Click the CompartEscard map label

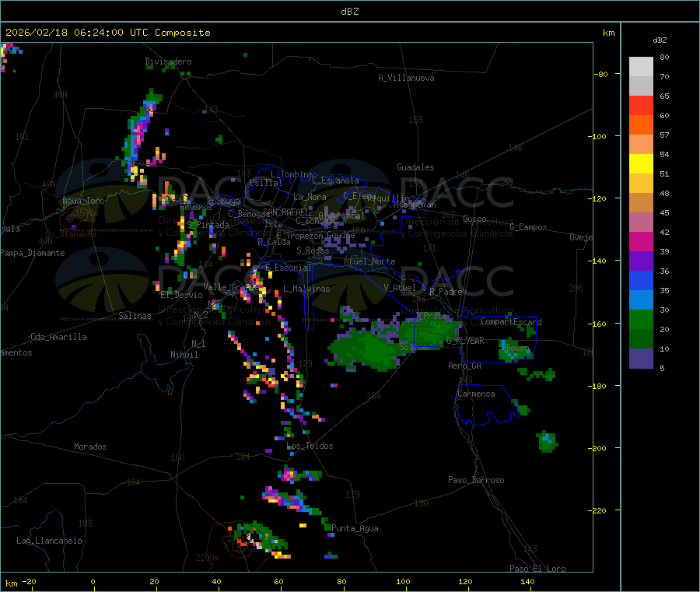511,321
